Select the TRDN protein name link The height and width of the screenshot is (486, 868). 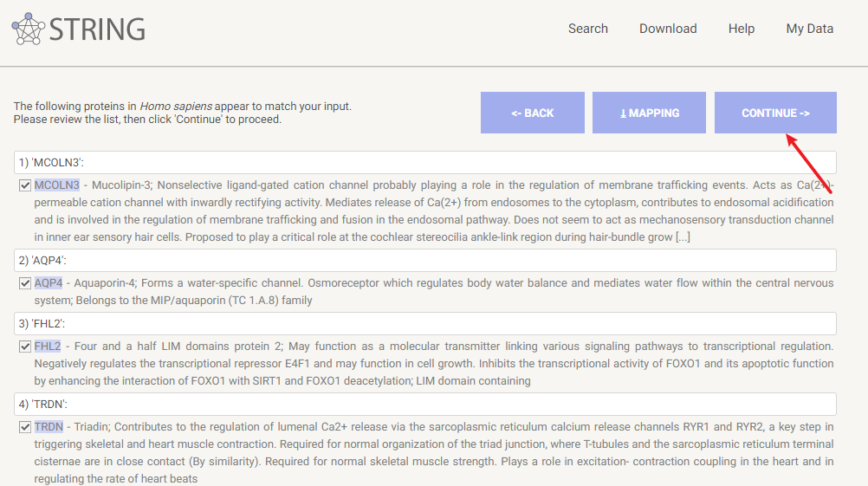pos(49,427)
